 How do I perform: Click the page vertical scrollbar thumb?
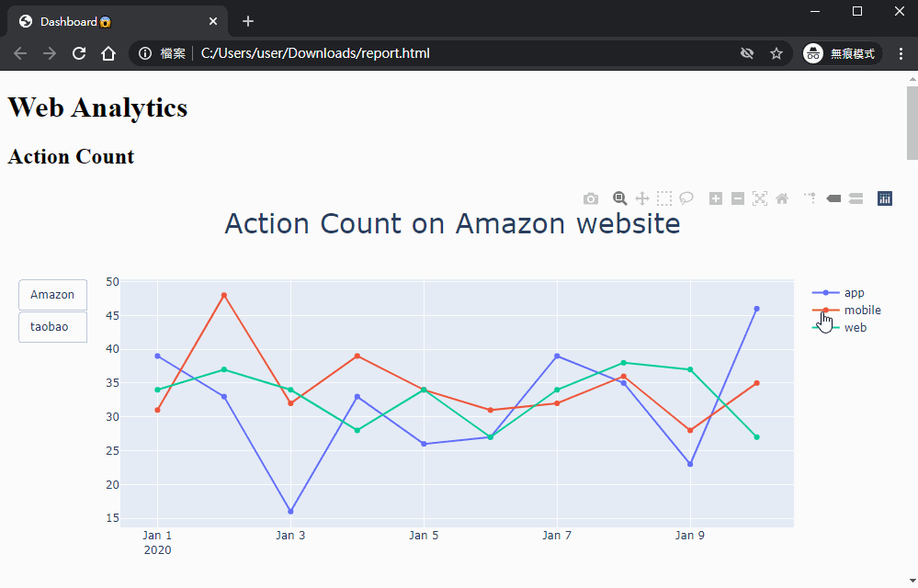click(x=912, y=123)
